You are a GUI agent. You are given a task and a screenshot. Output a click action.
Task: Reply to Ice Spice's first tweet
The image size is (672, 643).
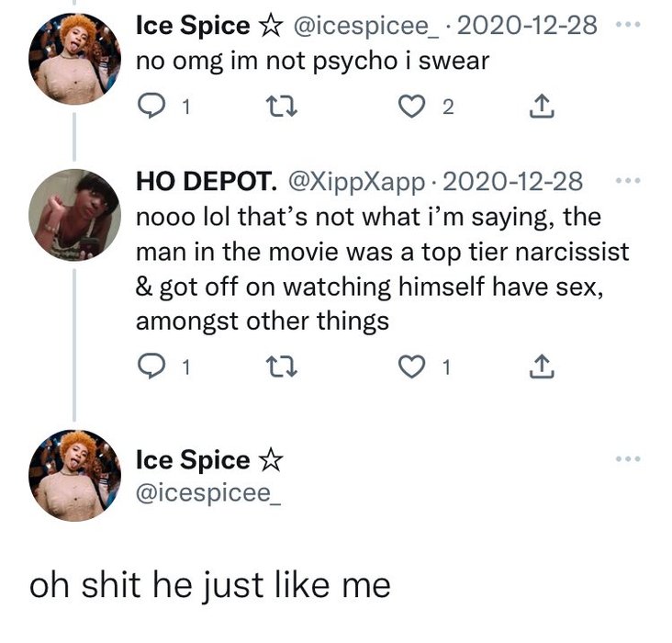click(x=149, y=107)
